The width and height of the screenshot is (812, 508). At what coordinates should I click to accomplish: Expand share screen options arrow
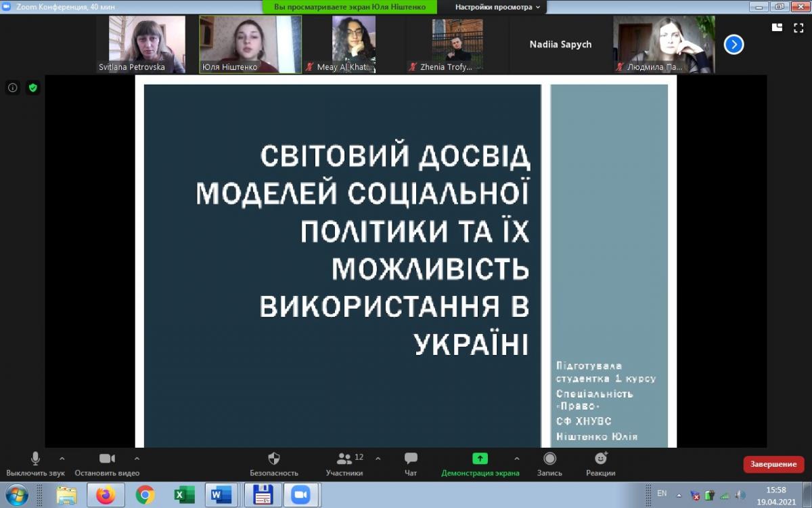(517, 458)
